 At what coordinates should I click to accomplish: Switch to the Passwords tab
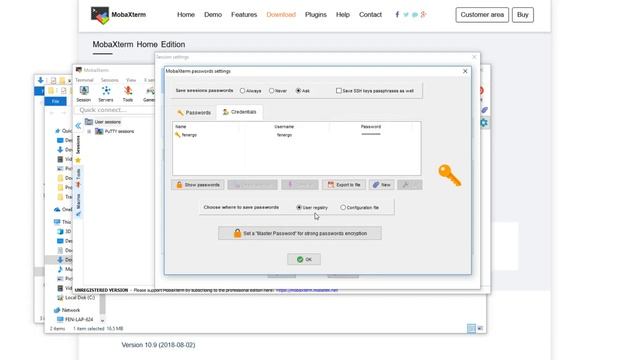(194, 112)
